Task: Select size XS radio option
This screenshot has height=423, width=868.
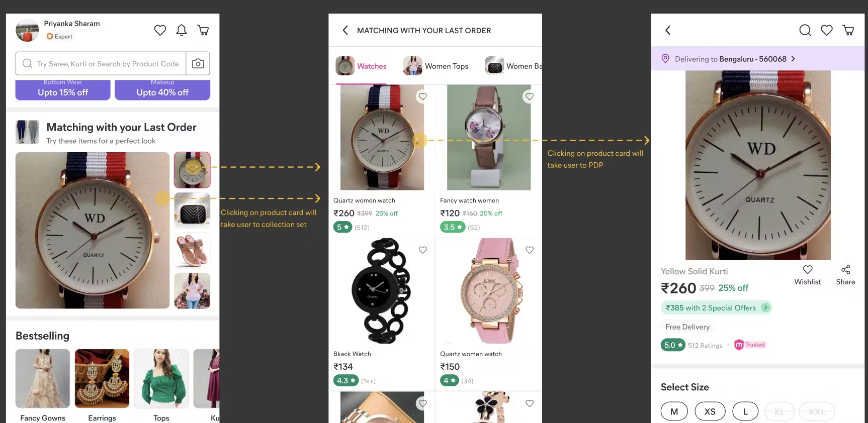Action: 710,411
